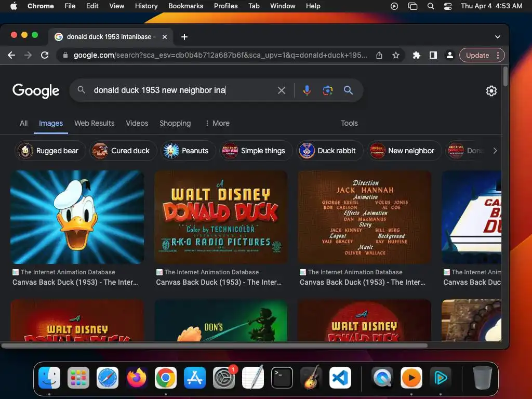Click the horizontal scrollbar at window bottom
This screenshot has width=532, height=399.
[215, 345]
